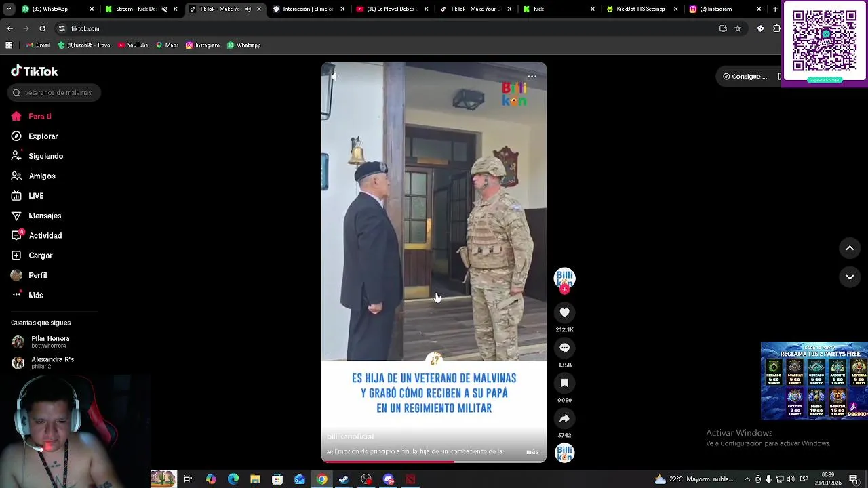This screenshot has height=488, width=868.
Task: Open the volume control in system tray
Action: coord(791,479)
